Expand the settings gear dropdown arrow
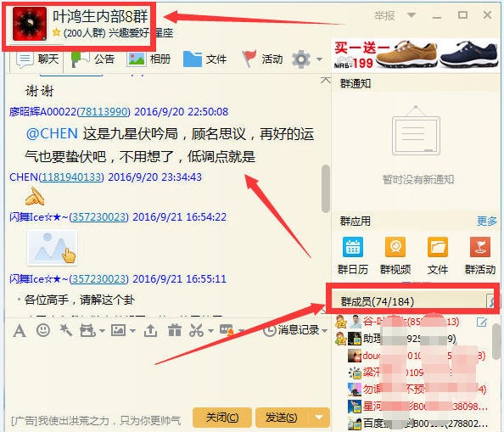This screenshot has width=504, height=432. pyautogui.click(x=319, y=59)
